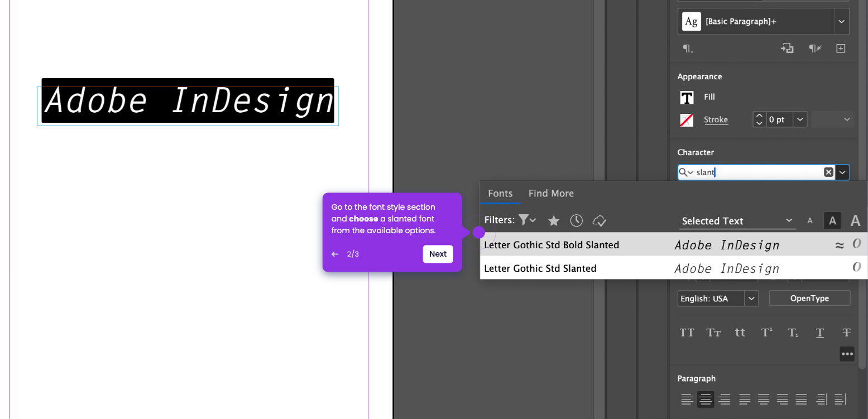Toggle Small Caps formatting
This screenshot has width=868, height=419.
[713, 333]
